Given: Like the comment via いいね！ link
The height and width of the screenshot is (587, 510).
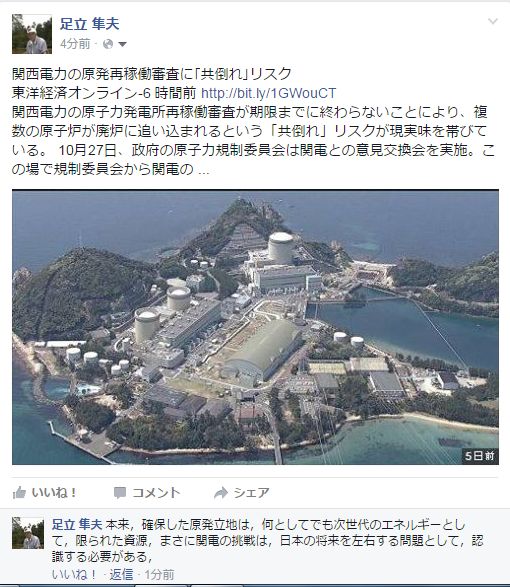Looking at the screenshot, I should coord(74,575).
